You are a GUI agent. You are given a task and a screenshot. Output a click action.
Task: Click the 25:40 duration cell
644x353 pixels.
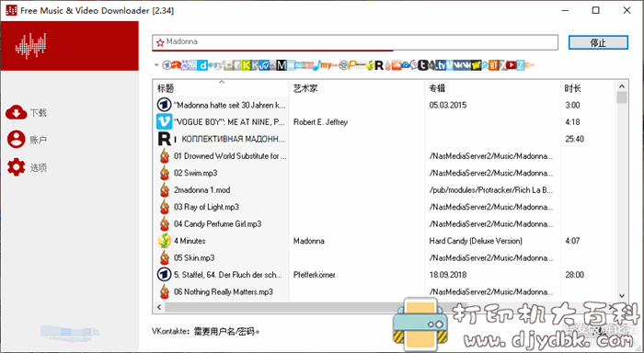[574, 139]
